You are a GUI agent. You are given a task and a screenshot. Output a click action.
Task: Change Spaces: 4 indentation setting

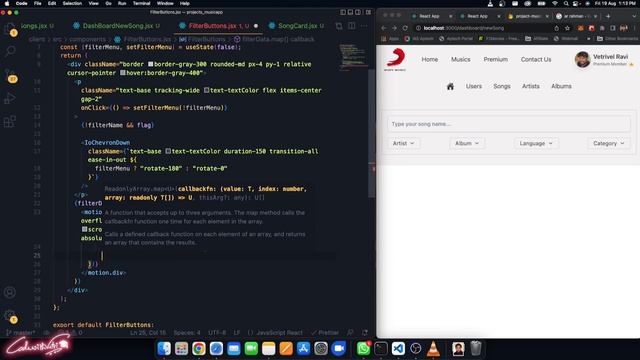pos(187,333)
